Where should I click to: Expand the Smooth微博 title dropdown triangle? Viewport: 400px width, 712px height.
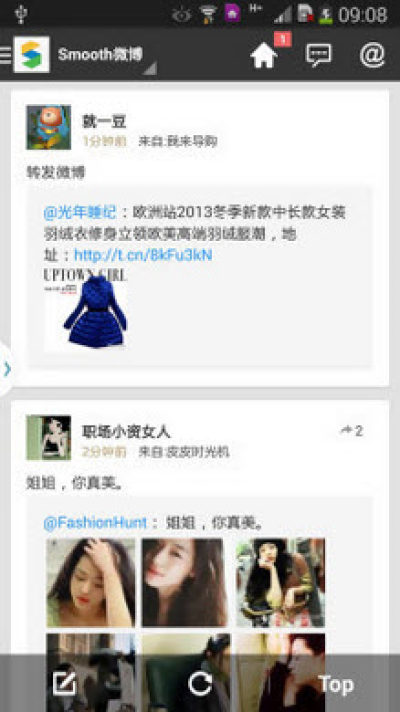click(150, 69)
